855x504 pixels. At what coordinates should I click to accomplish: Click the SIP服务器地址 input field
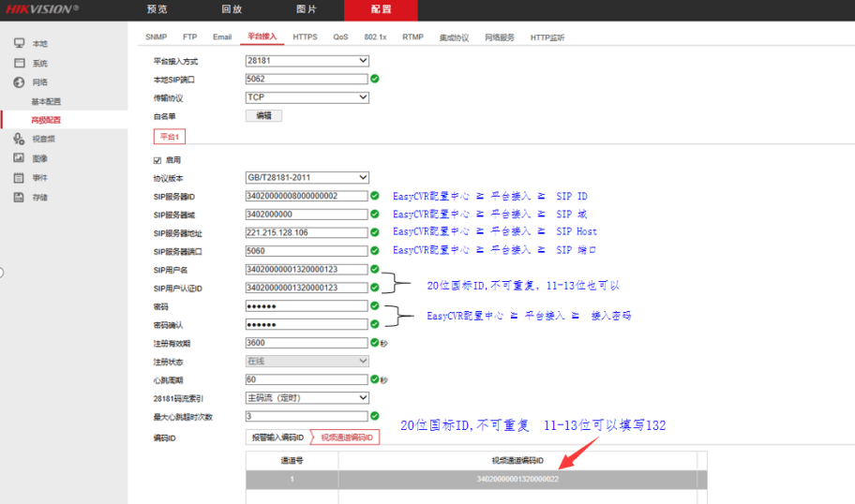pos(305,232)
